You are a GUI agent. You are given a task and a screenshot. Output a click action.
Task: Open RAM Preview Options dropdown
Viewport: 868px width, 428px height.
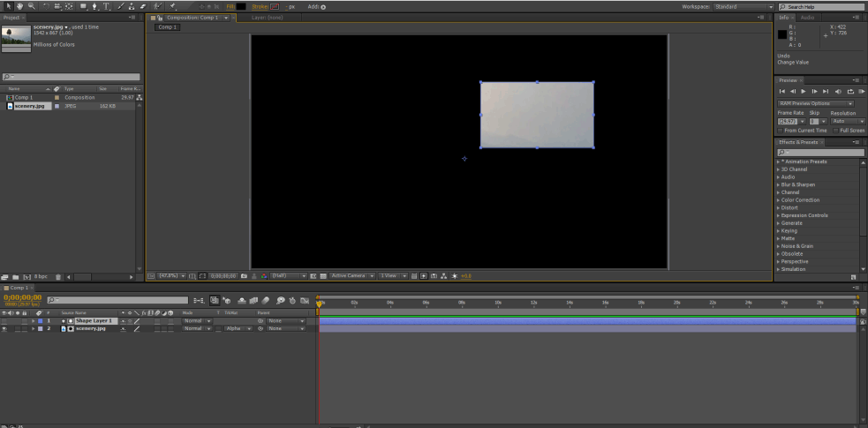point(816,103)
